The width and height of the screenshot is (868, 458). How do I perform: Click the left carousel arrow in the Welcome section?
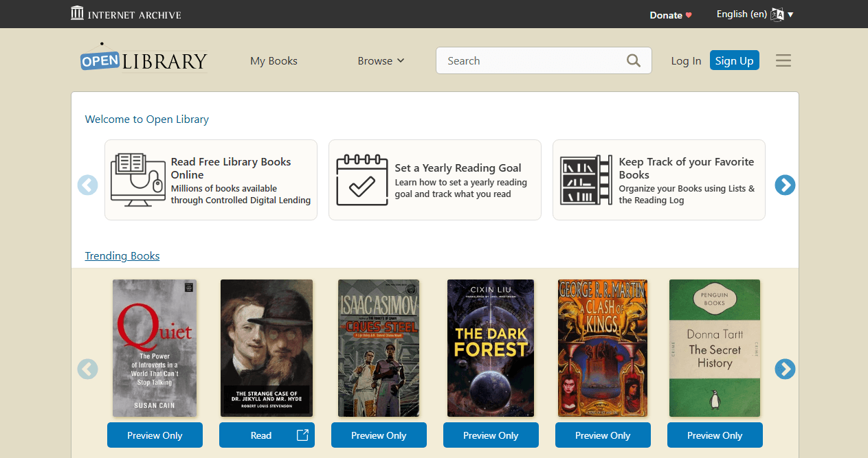tap(87, 185)
